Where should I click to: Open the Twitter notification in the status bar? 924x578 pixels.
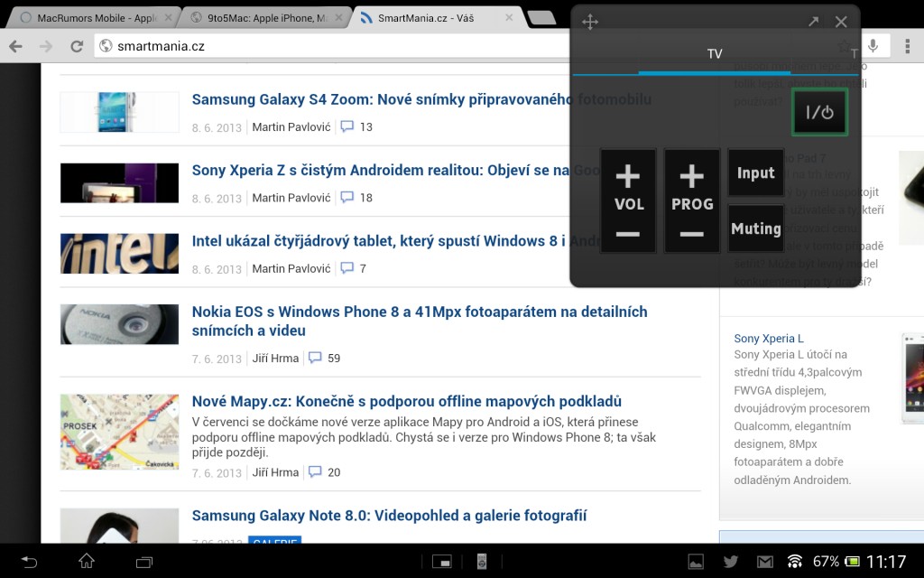click(731, 562)
